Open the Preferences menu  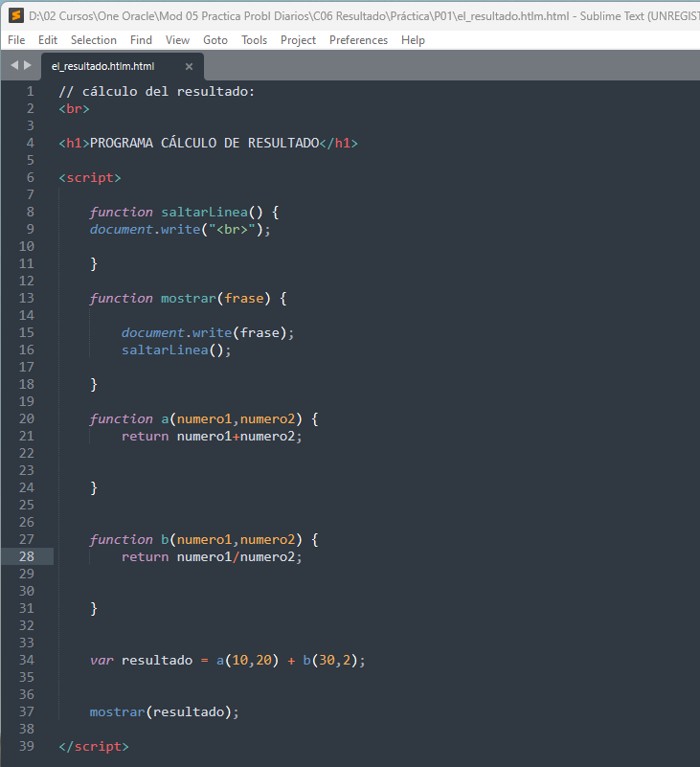358,40
